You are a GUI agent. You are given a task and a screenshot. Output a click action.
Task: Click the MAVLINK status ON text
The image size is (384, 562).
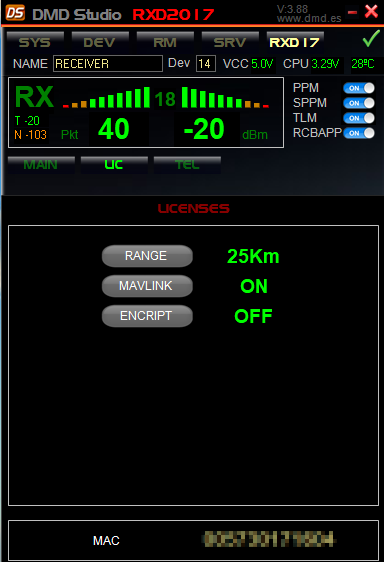[x=254, y=286]
